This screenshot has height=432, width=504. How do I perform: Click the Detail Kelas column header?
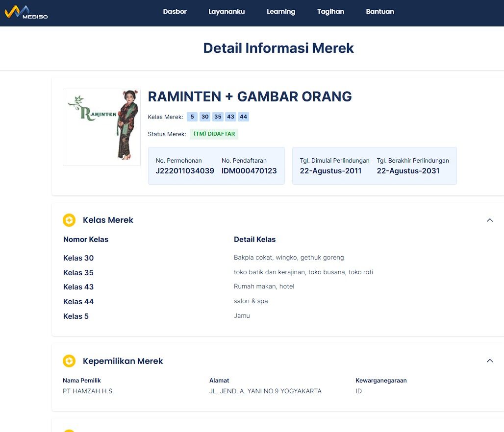tap(254, 240)
